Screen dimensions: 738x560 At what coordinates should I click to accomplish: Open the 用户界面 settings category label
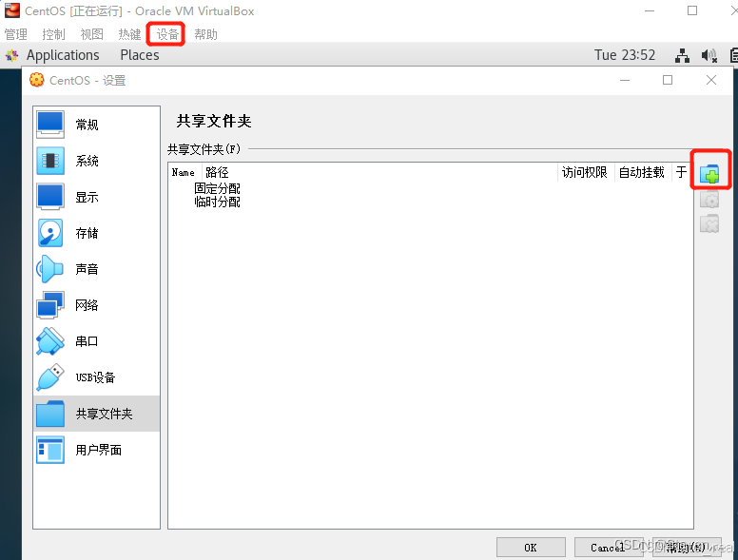tap(99, 450)
